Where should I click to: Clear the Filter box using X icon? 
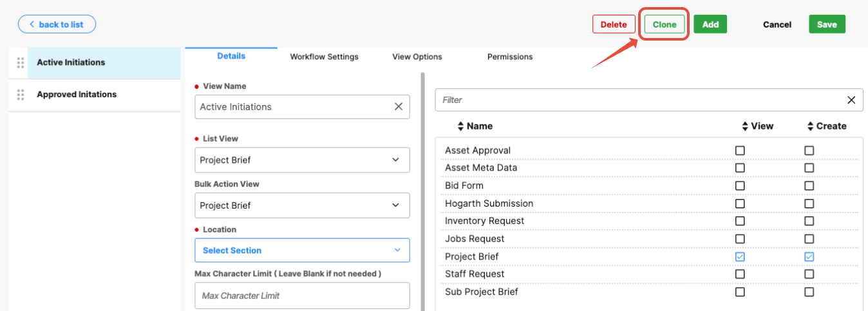point(851,100)
